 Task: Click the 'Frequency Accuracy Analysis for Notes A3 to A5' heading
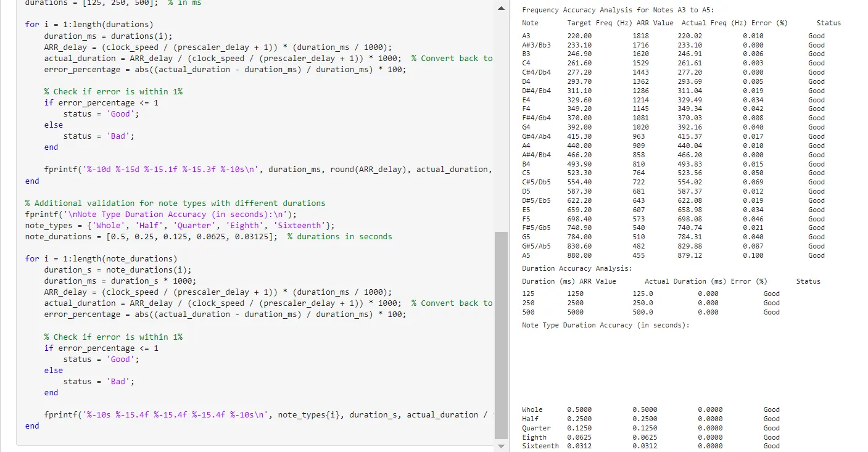[x=618, y=10]
